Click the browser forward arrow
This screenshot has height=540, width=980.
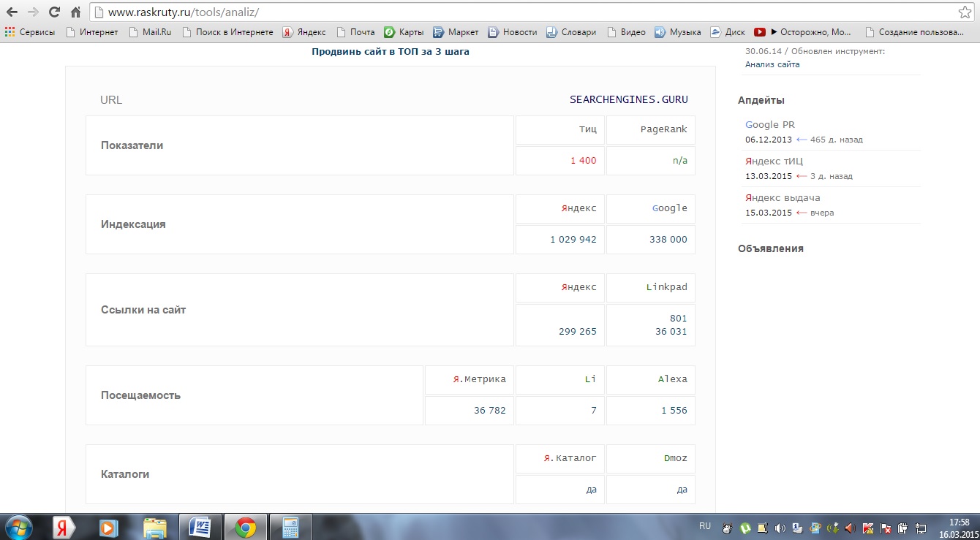(33, 12)
